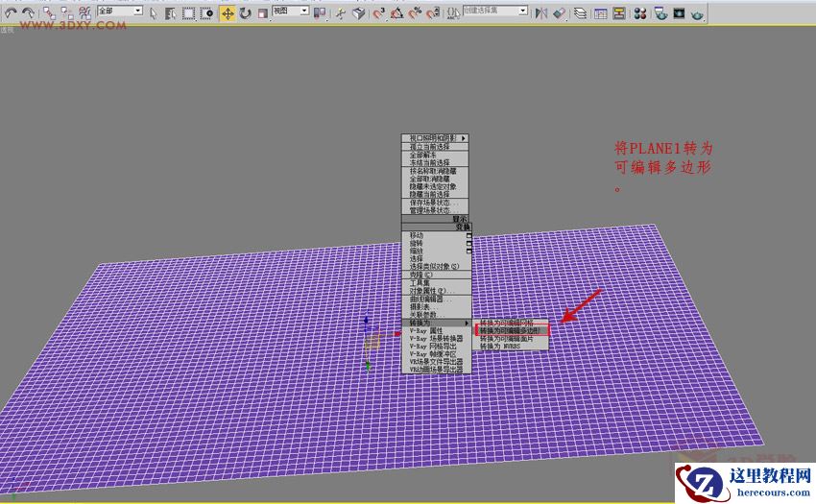Toggle the Window/Crossing selection icon

pos(206,13)
